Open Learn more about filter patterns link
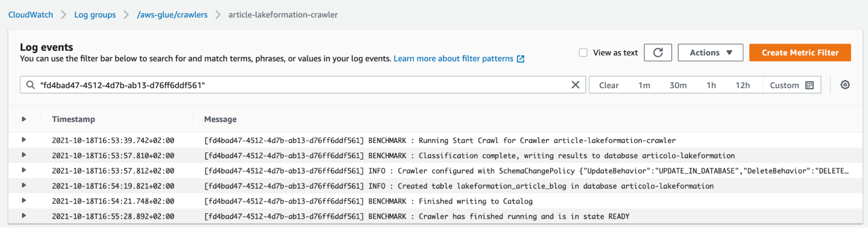The image size is (868, 228). [453, 59]
